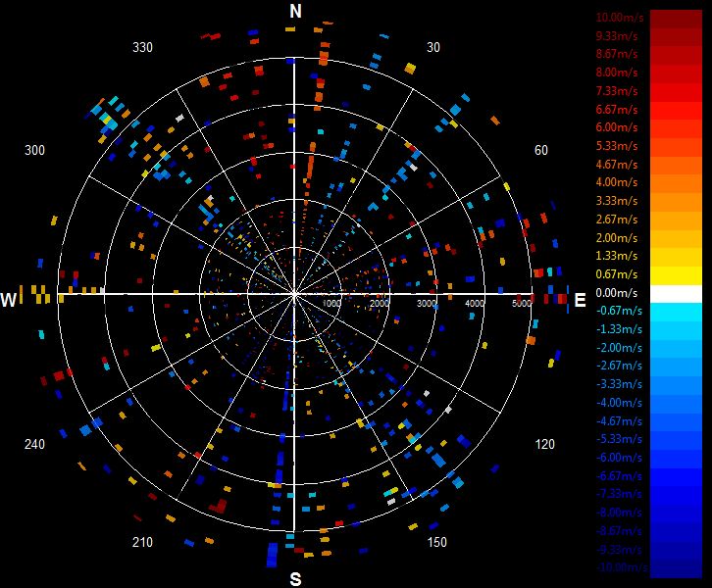Pick the yellow band beside 0.67m/s
Viewport: 712px width, 588px height.
(676, 275)
